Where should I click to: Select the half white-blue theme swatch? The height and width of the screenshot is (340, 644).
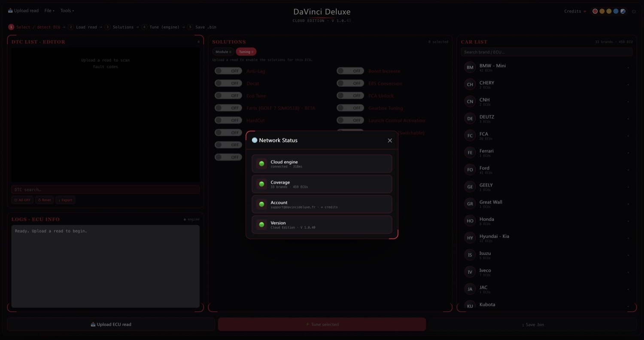[623, 12]
